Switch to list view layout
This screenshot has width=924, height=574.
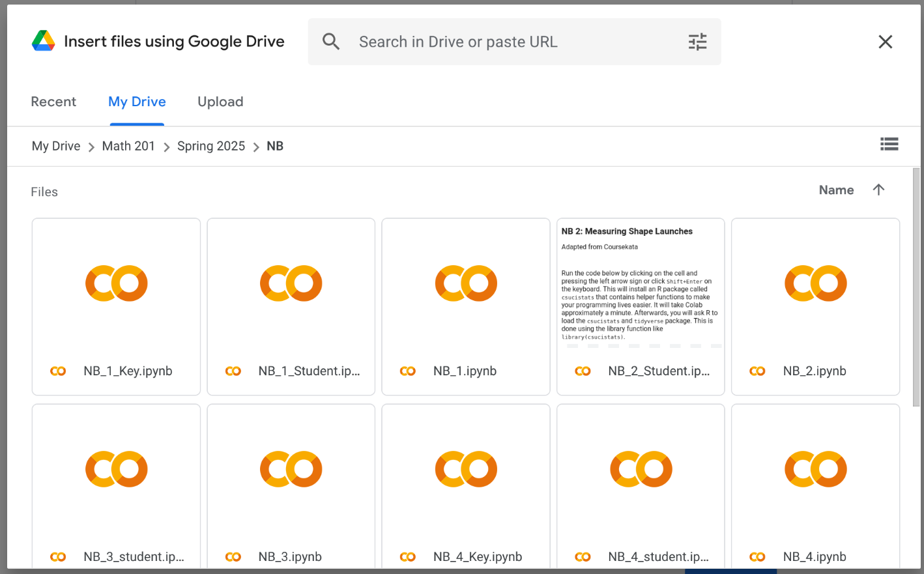(889, 144)
